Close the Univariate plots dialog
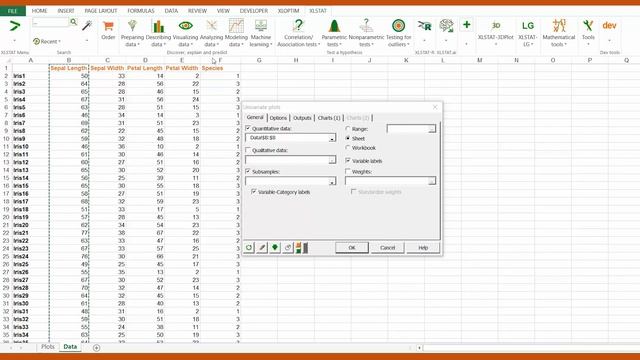This screenshot has height=360, width=640. [435, 107]
